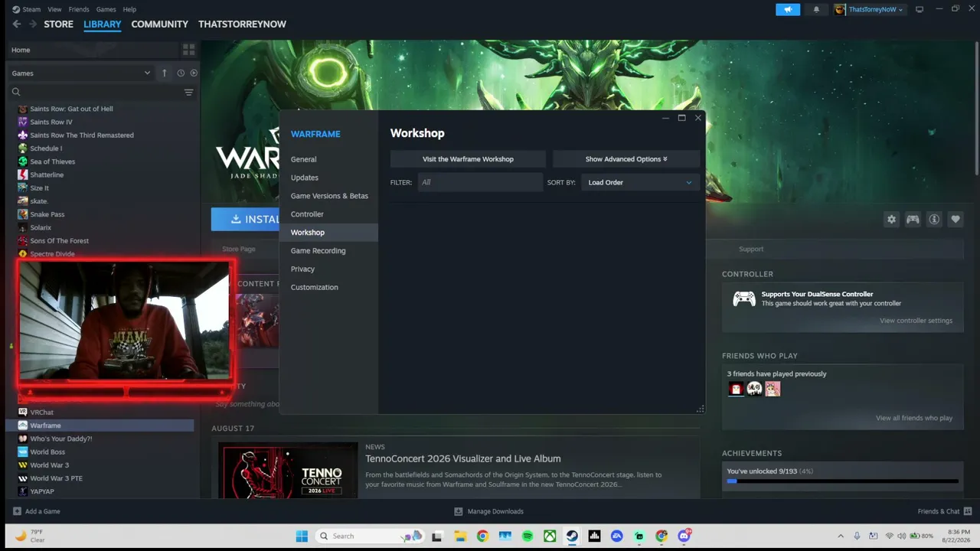Select Customization in Warframe properties
Viewport: 980px width, 551px height.
(328, 288)
